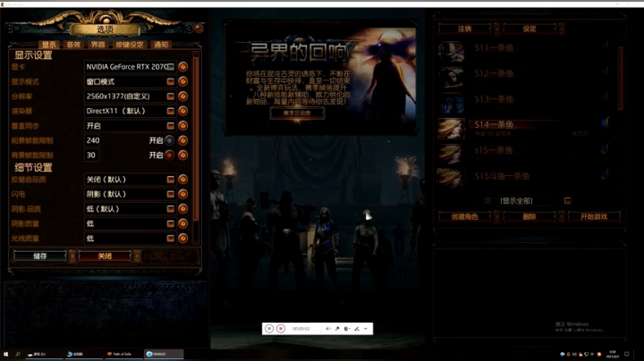Viewport: 644px width, 361px height.
Task: Close options panel with round X icon
Action: point(199,29)
